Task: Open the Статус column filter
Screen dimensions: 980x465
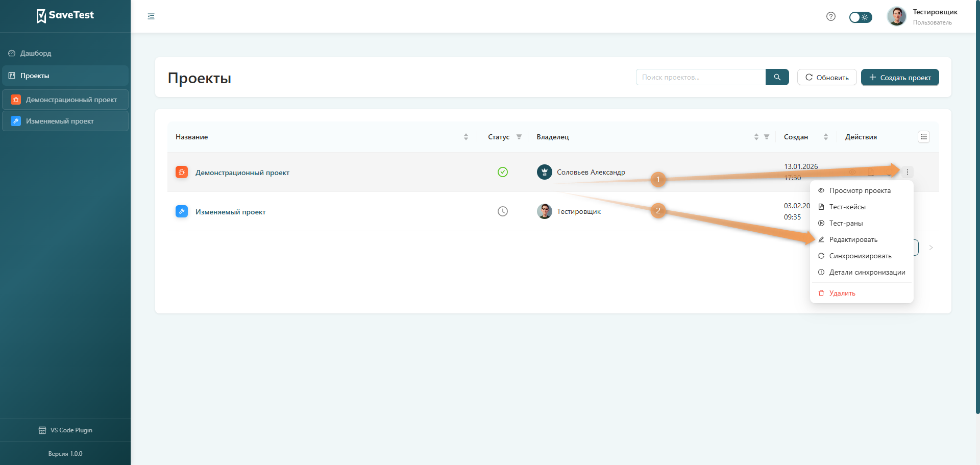Action: coord(519,137)
